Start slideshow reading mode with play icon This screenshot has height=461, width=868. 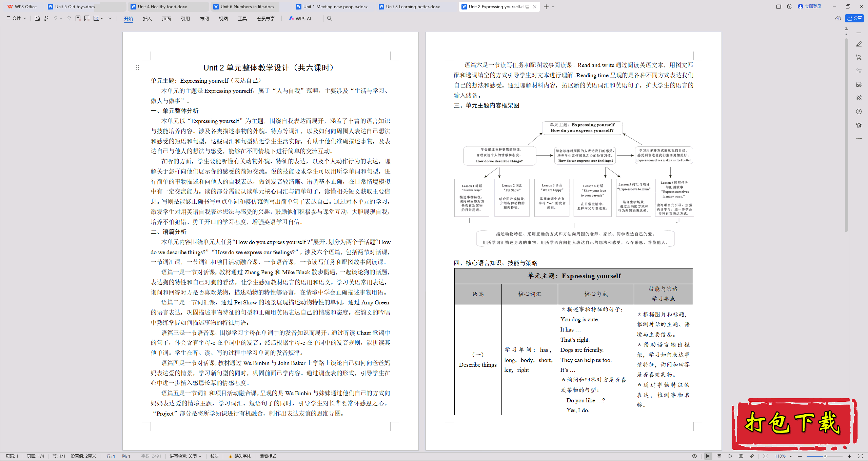point(730,456)
